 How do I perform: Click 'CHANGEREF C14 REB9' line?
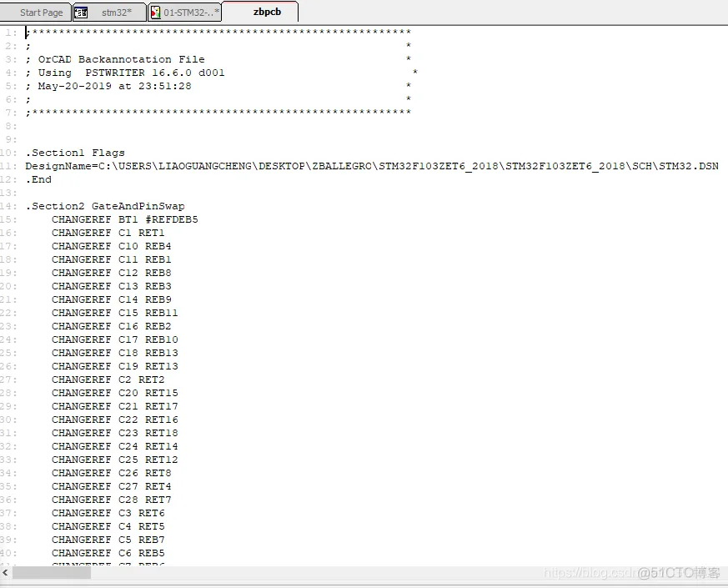112,299
